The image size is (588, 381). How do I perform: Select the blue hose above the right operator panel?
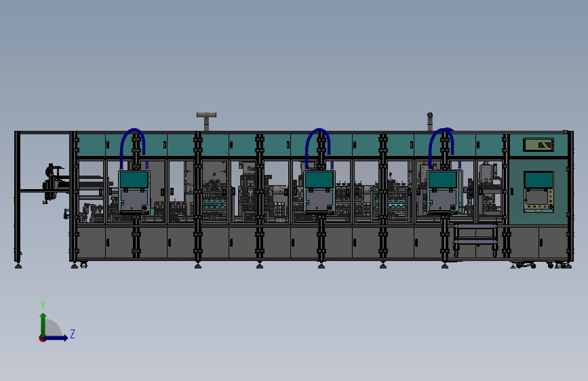click(x=442, y=148)
